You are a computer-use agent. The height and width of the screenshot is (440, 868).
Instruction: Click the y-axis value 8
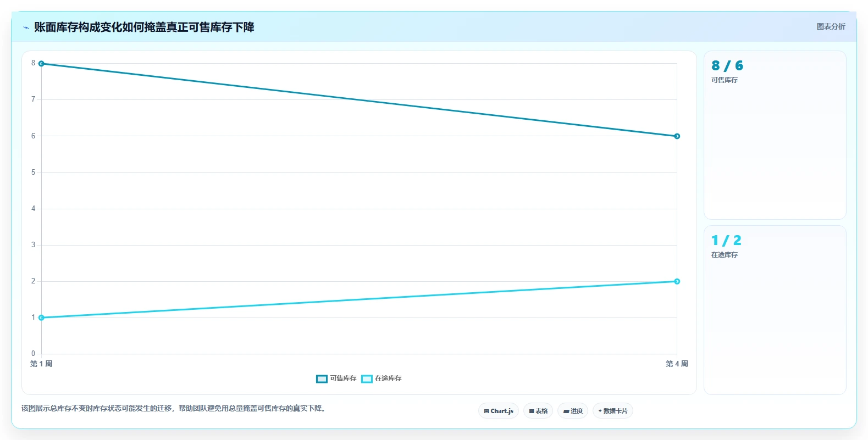pyautogui.click(x=33, y=63)
